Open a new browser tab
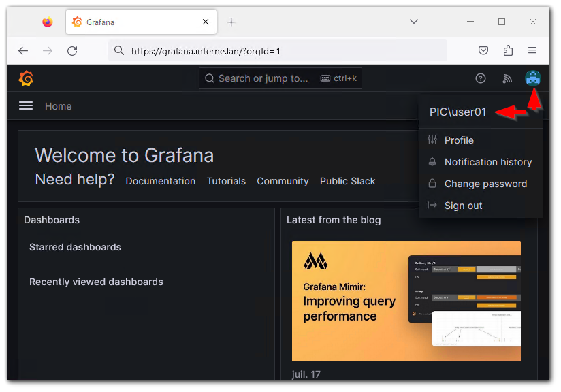 [x=231, y=22]
